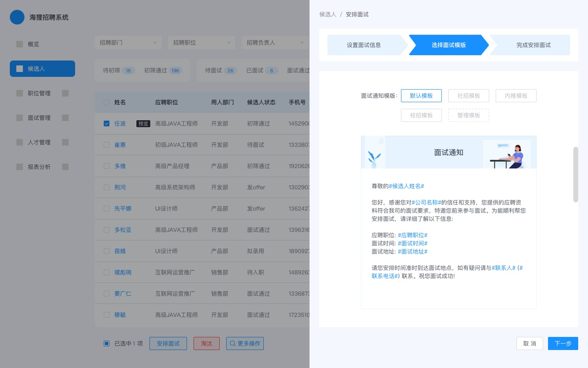
Task: Click the 预览 tag next to 任波
Action: (143, 123)
